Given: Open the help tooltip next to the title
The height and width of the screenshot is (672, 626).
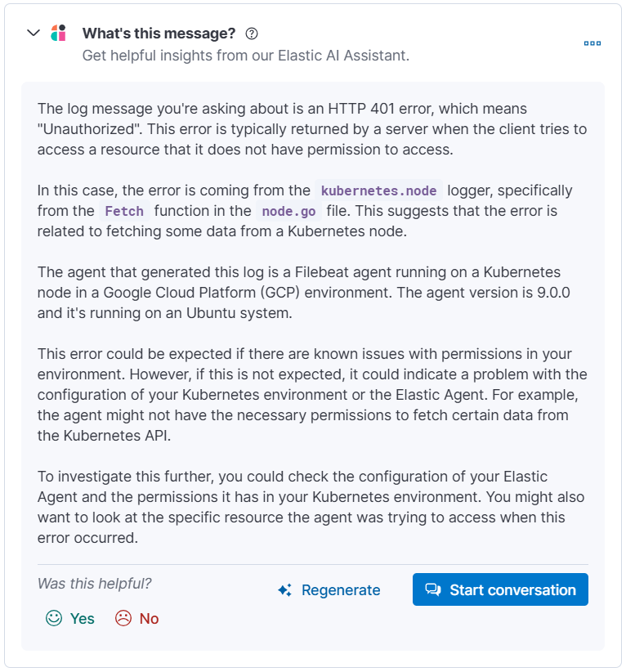Looking at the screenshot, I should coord(252,34).
